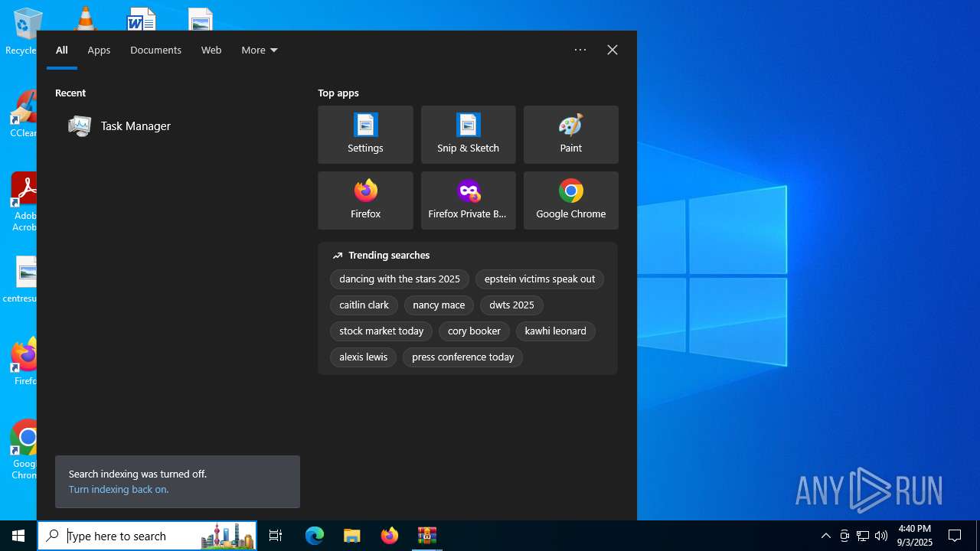Close the search panel
The height and width of the screenshot is (551, 980).
click(612, 50)
